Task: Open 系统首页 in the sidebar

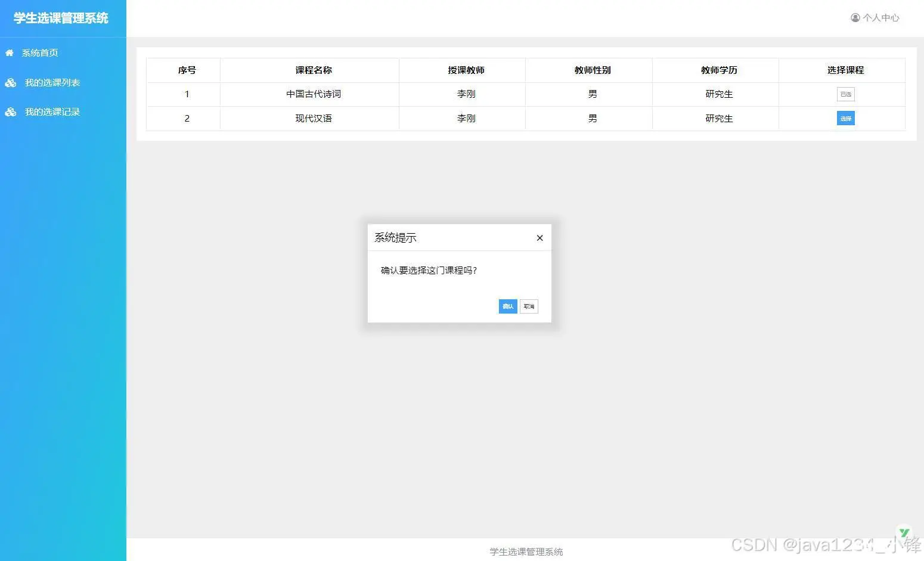Action: [40, 53]
